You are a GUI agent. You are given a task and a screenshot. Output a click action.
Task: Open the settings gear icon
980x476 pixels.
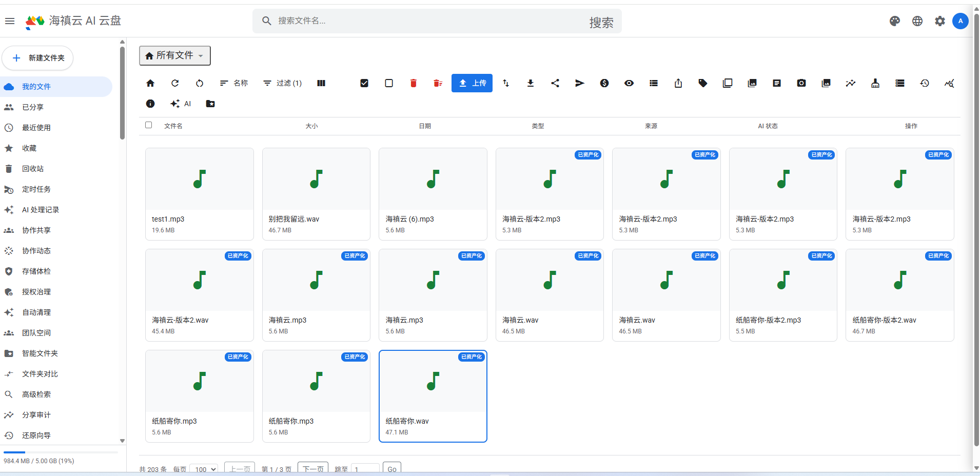click(x=940, y=21)
